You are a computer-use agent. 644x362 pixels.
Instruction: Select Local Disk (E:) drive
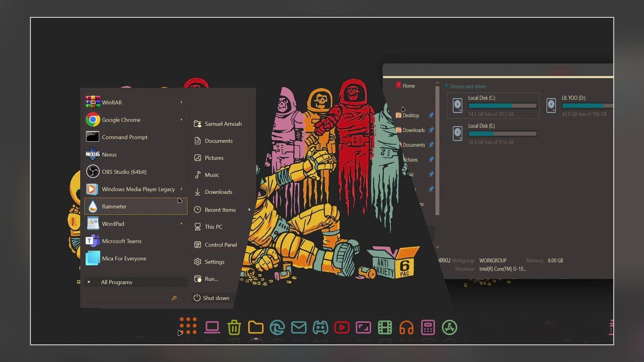[x=493, y=134]
